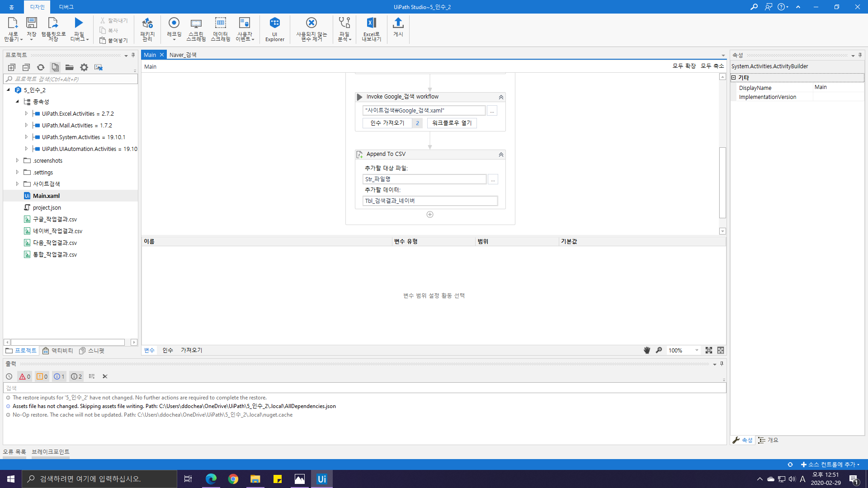Image resolution: width=868 pixels, height=488 pixels.
Task: Open the 디버그 ribbon tab
Action: (x=66, y=7)
